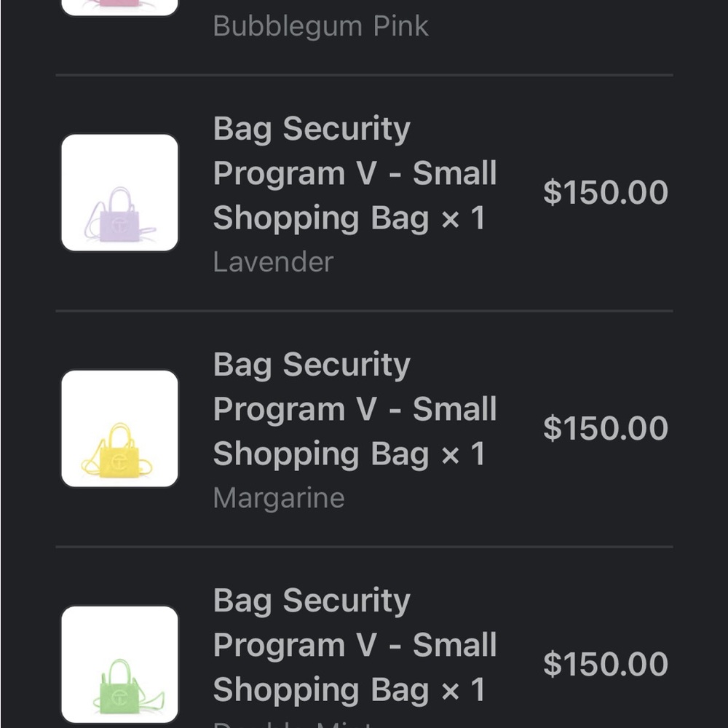728x728 pixels.
Task: Select the Lavender variant label
Action: click(273, 262)
